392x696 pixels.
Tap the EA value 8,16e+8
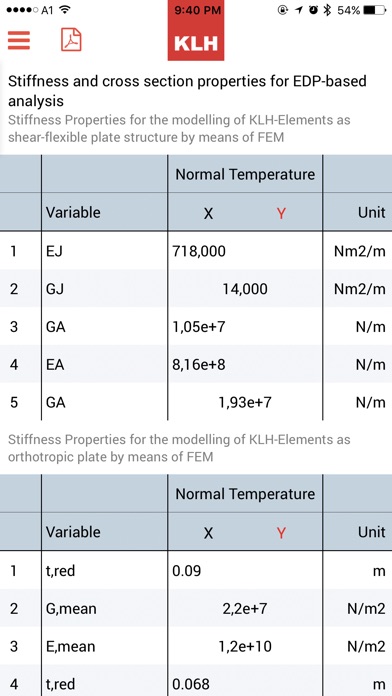click(x=199, y=365)
